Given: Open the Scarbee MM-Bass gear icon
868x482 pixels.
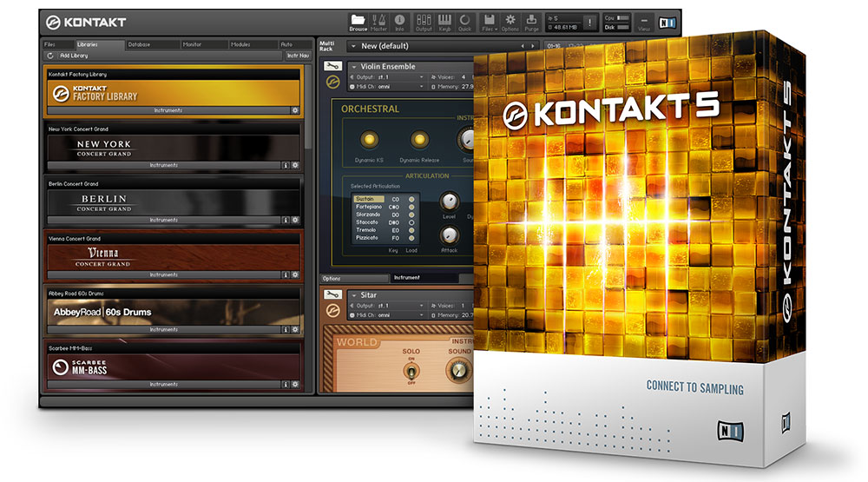Looking at the screenshot, I should pos(295,384).
